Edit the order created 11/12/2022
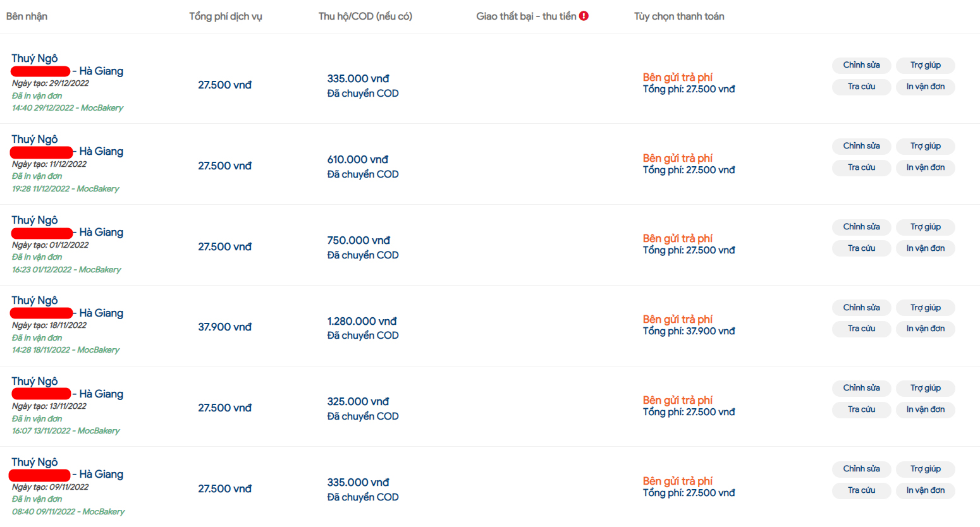 click(861, 146)
